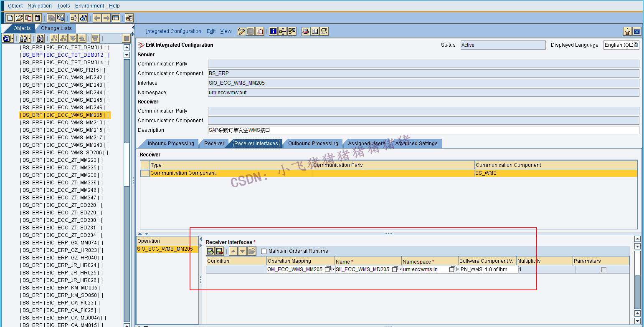Open the editor's Edit menu
This screenshot has height=327, width=644.
tap(211, 31)
